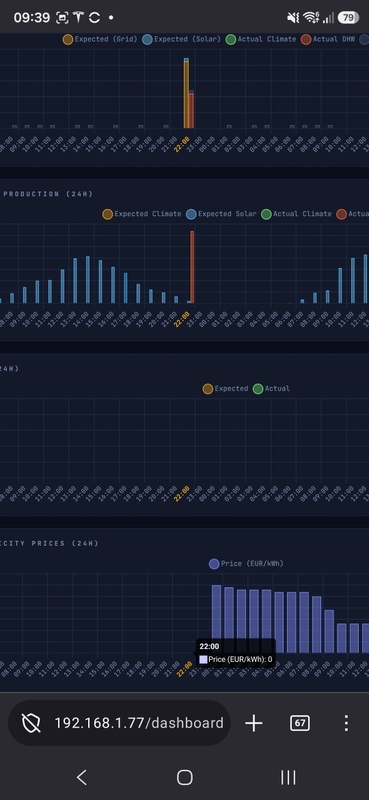Toggle Actual DHW series in top chart legend
369x800 pixels.
328,39
